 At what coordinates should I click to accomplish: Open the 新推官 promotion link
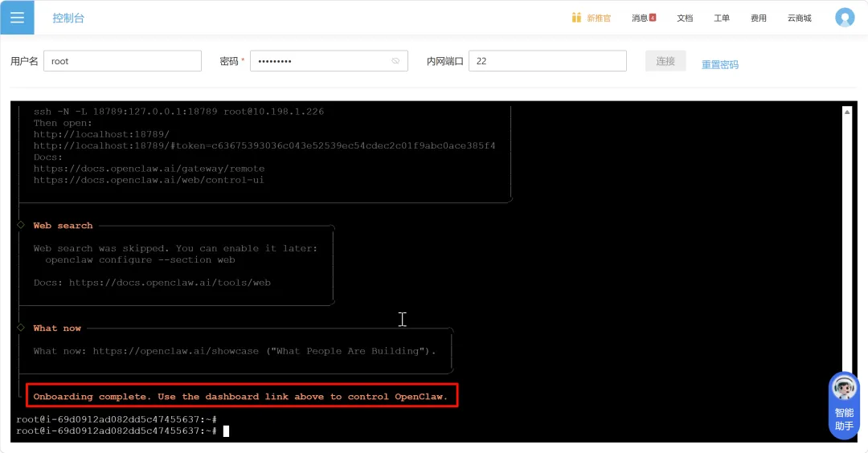point(599,18)
